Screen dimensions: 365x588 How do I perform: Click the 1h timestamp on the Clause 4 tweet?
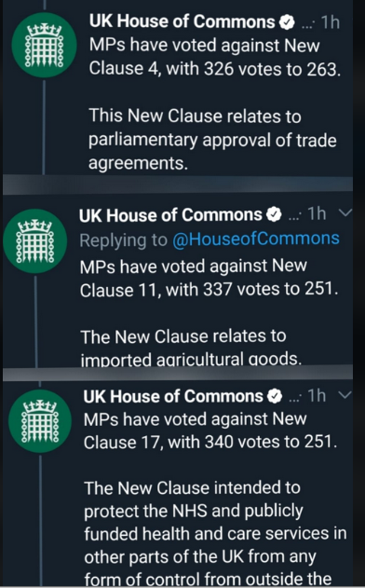[x=331, y=22]
